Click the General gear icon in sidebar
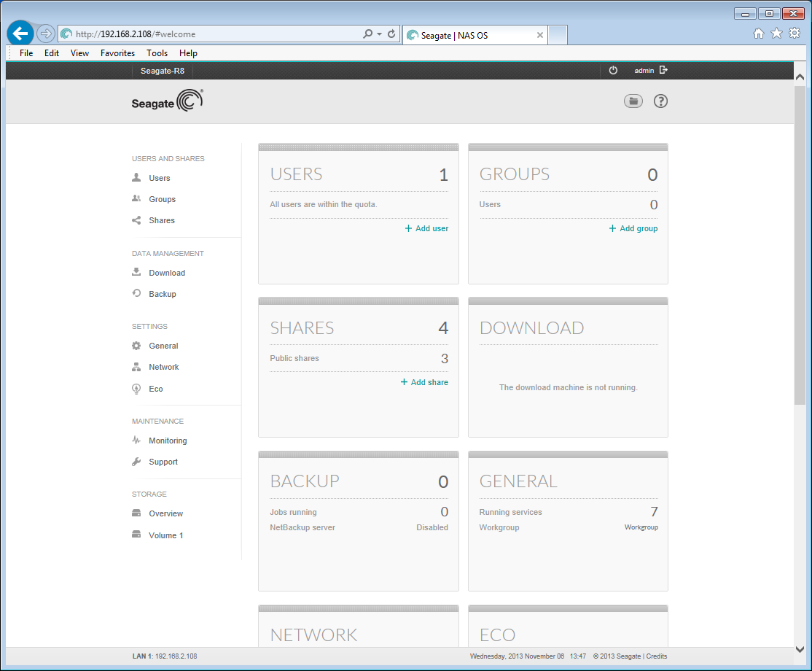This screenshot has width=812, height=671. point(136,346)
